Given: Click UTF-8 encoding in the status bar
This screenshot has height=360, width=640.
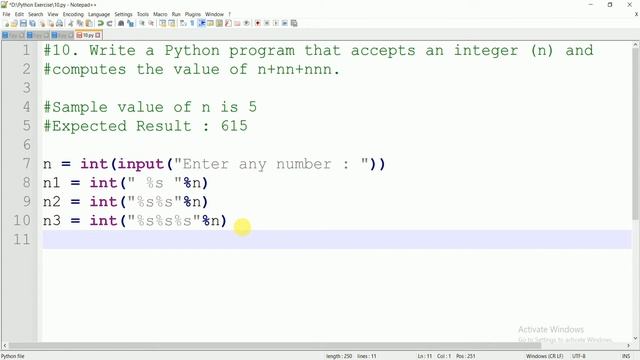Looking at the screenshot, I should click(x=578, y=356).
